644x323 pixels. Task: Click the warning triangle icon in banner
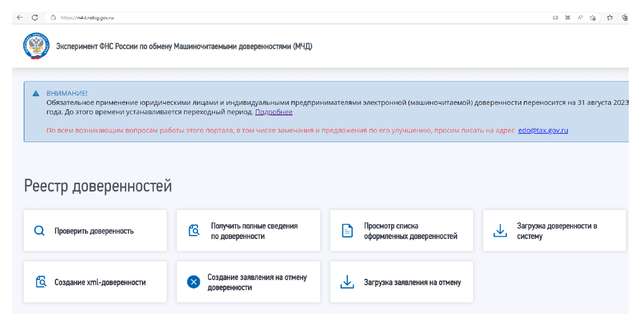36,93
